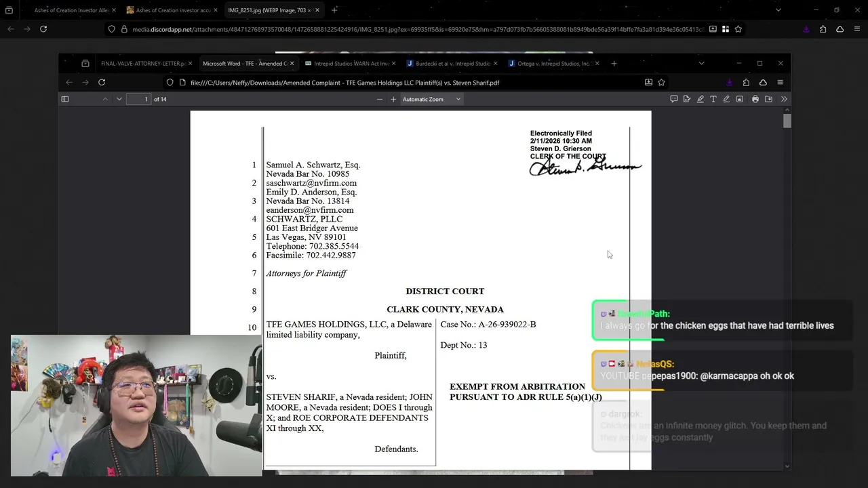Viewport: 868px width, 488px height.
Task: Expand inner browser list-all-tabs chevron
Action: (701, 64)
